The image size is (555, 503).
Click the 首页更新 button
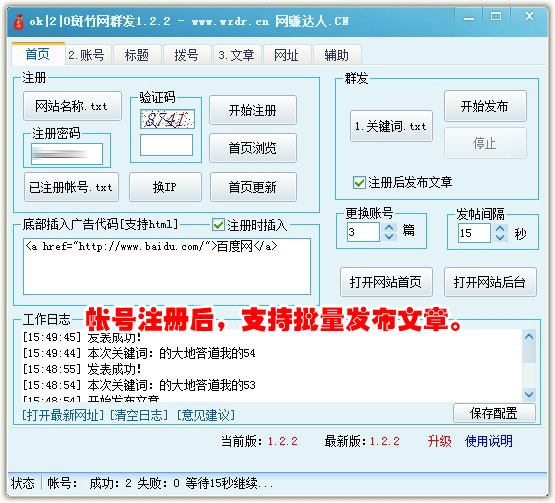[253, 187]
